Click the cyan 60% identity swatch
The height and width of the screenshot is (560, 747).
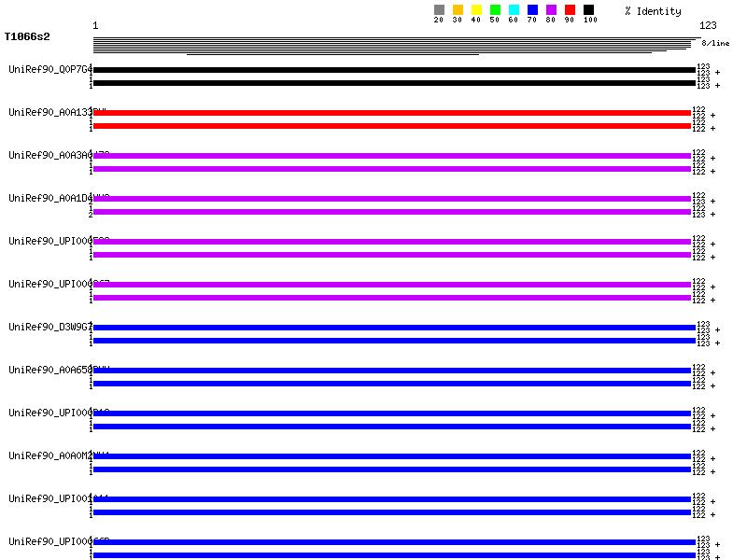[x=514, y=10]
